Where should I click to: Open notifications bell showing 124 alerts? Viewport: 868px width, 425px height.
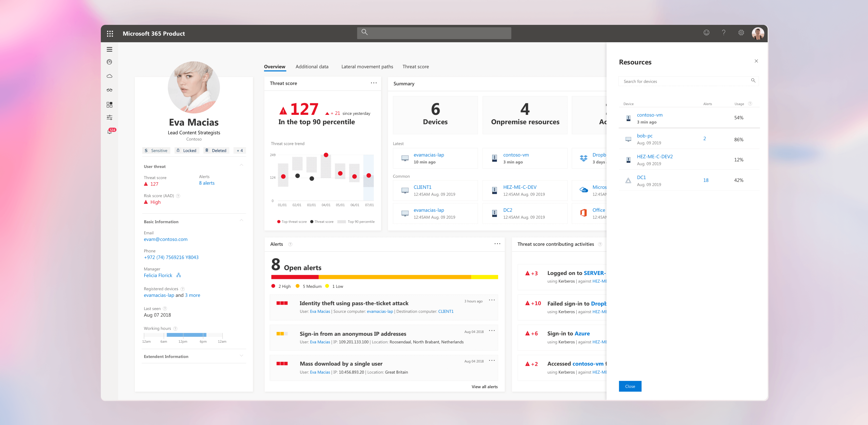pyautogui.click(x=109, y=131)
